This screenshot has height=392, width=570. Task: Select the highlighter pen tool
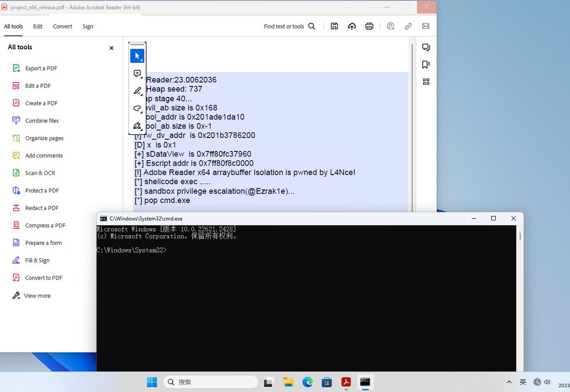point(137,91)
